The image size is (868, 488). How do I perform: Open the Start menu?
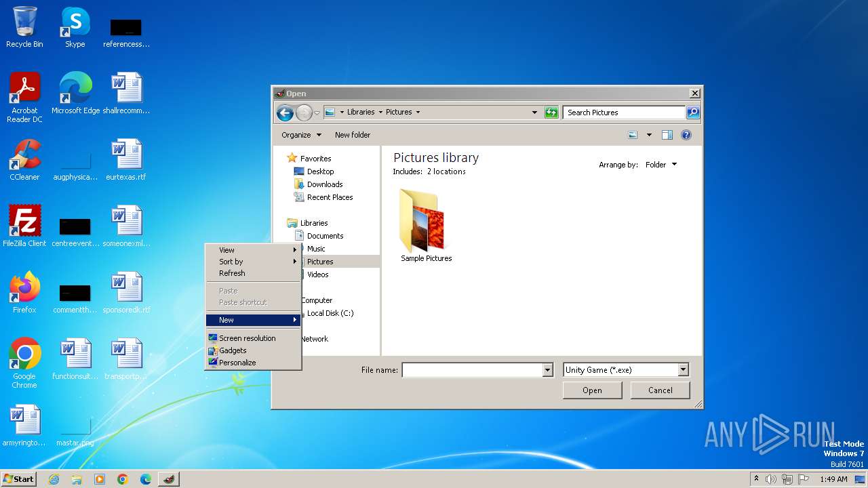pyautogui.click(x=19, y=479)
